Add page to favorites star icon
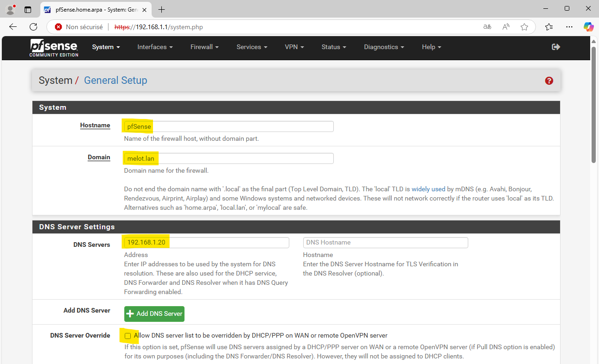The width and height of the screenshot is (599, 364). 524,27
